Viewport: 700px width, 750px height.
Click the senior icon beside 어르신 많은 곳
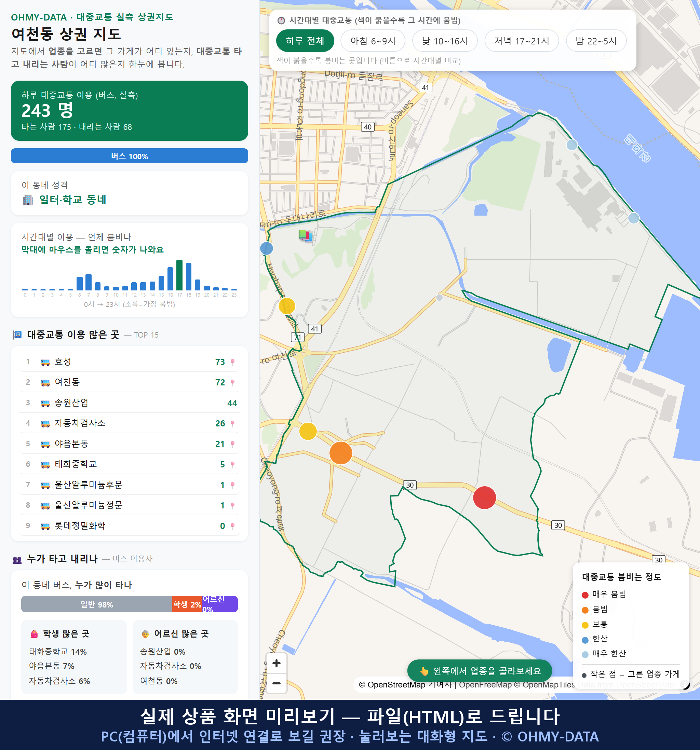(145, 634)
